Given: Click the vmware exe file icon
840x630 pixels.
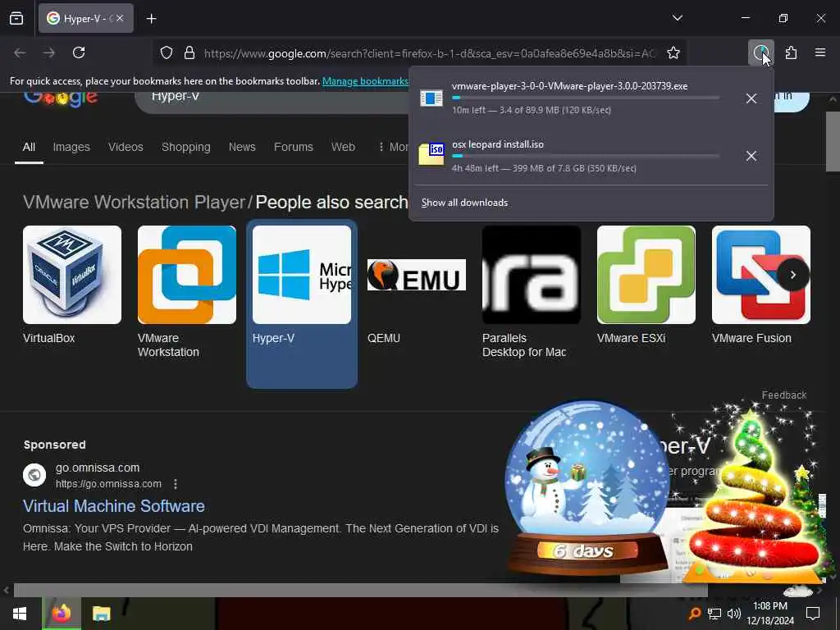Looking at the screenshot, I should (x=431, y=98).
